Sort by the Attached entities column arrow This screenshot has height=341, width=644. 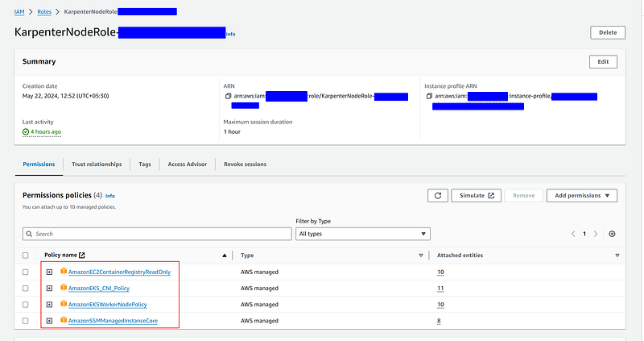pyautogui.click(x=617, y=256)
